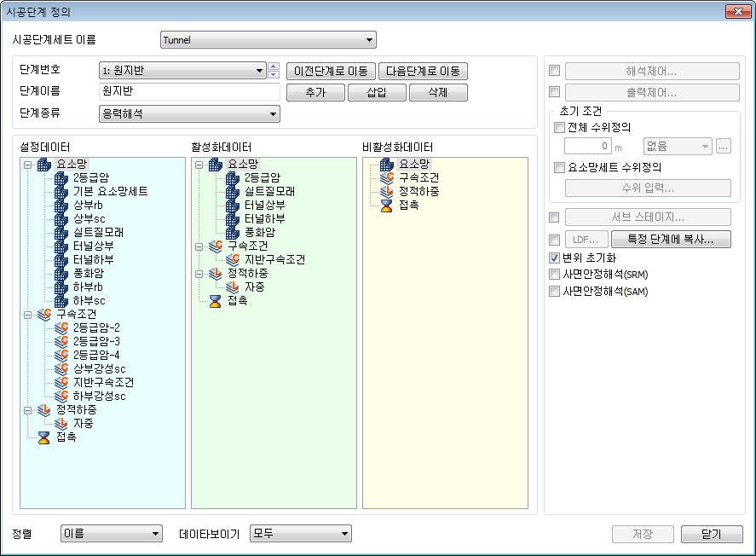Open 단계번호 dropdown showing 1: 원지반
Screen dimensions: 756x556
tap(182, 71)
